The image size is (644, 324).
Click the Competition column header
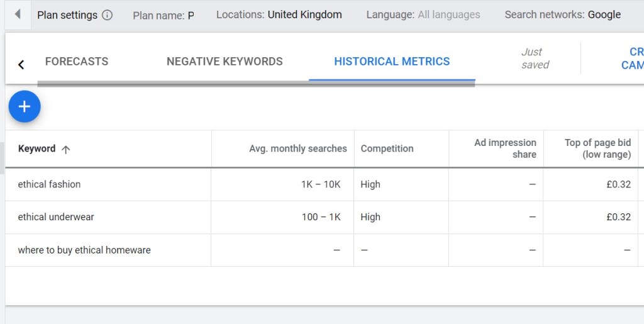tap(387, 149)
